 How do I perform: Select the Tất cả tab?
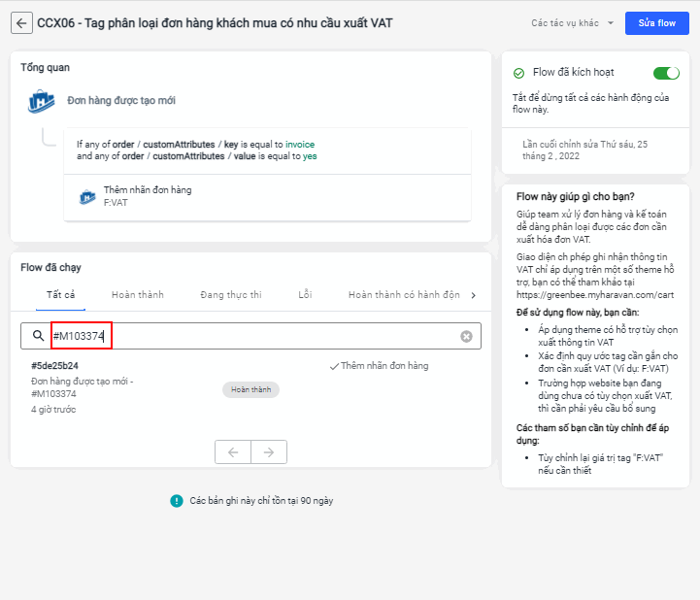(x=61, y=295)
